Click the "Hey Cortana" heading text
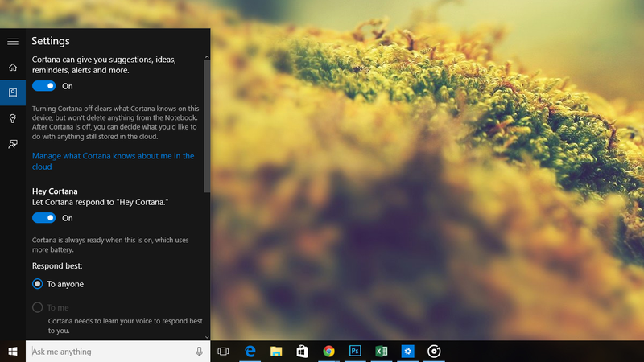 [55, 191]
